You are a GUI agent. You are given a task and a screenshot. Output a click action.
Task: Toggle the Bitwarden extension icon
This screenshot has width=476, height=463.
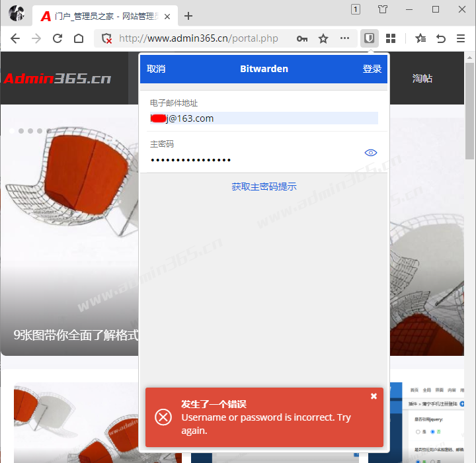(x=369, y=38)
